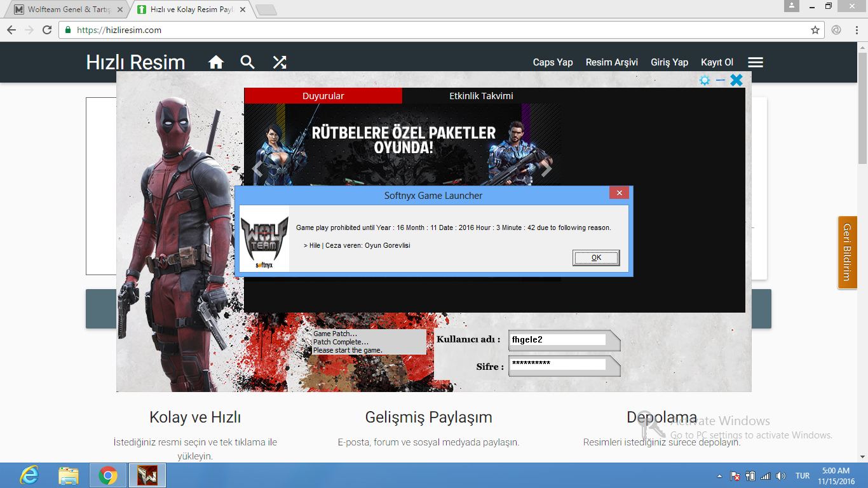868x488 pixels.
Task: Open the volume tray icon
Action: [x=781, y=476]
